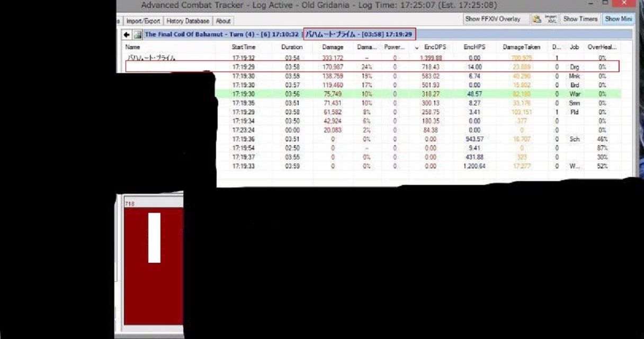This screenshot has height=339, width=644.
Task: Click the Show Timers button
Action: pos(580,19)
